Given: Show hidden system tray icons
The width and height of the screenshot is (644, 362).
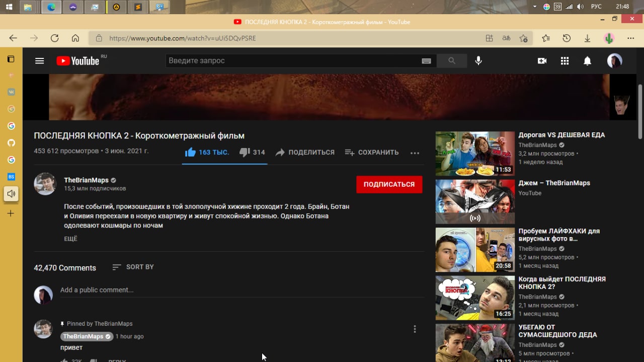Looking at the screenshot, I should pyautogui.click(x=535, y=7).
